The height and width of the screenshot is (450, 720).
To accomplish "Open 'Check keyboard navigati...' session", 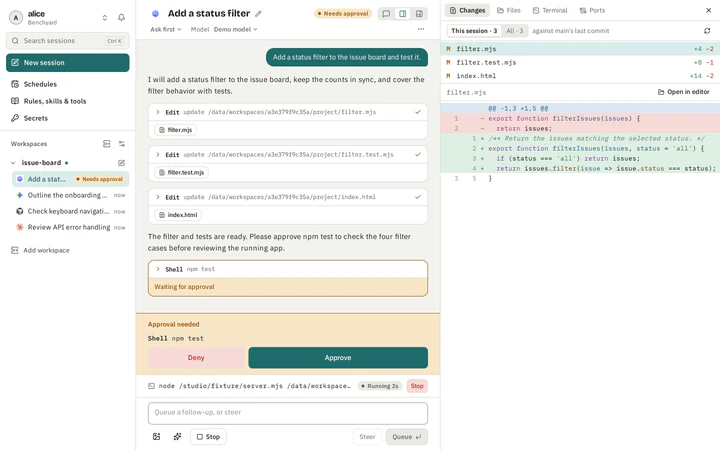I will (x=70, y=211).
